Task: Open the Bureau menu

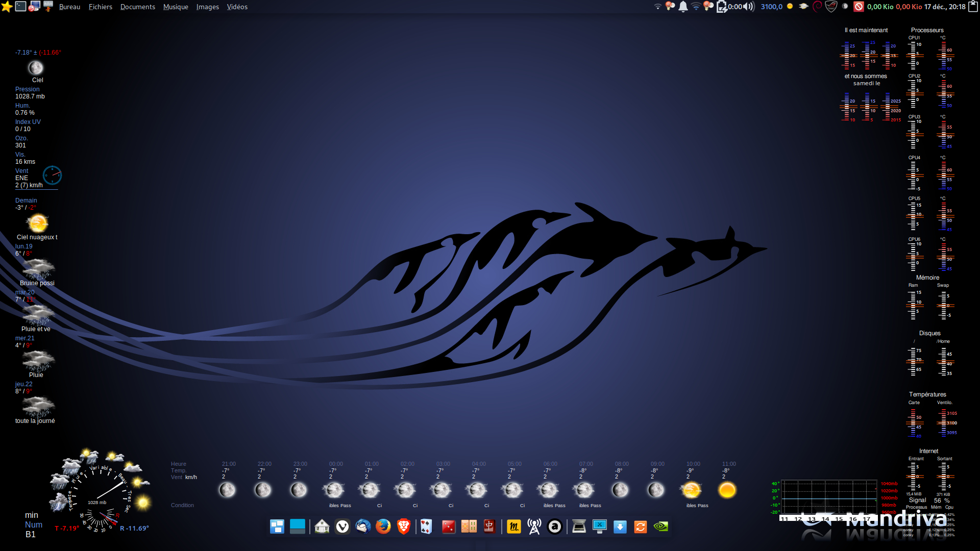Action: (69, 7)
